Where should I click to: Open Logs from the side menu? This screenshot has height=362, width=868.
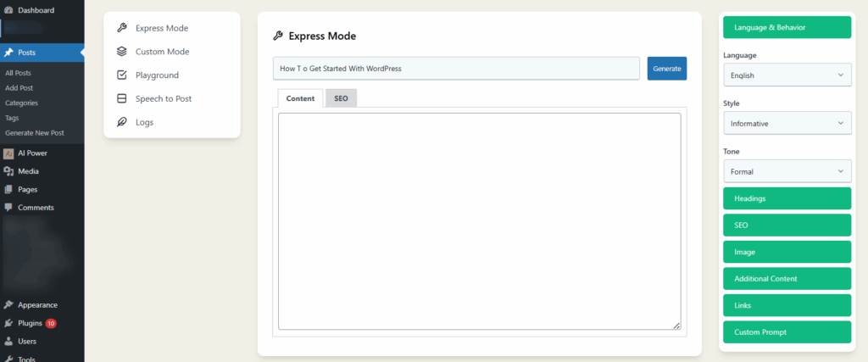[x=144, y=122]
